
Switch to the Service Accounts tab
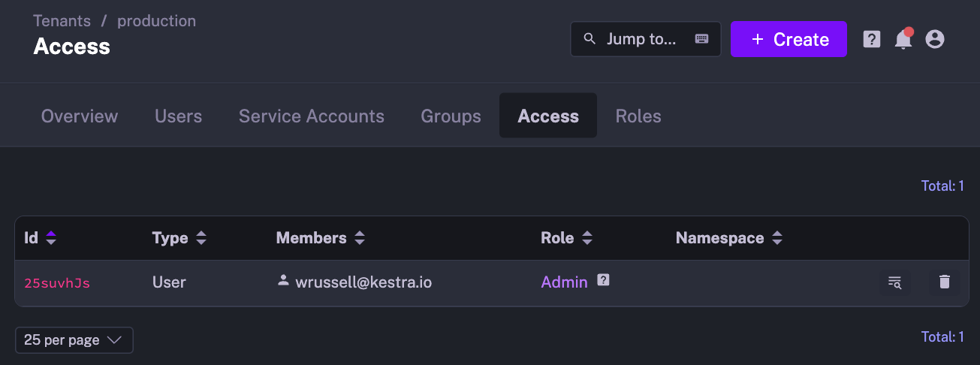(x=311, y=116)
